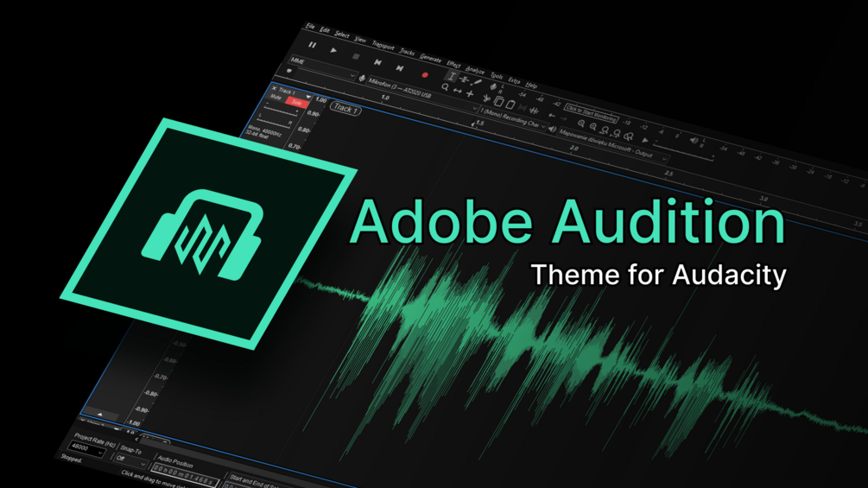The height and width of the screenshot is (488, 868).
Task: Select the Selection (I-beam) tool
Action: [x=452, y=77]
